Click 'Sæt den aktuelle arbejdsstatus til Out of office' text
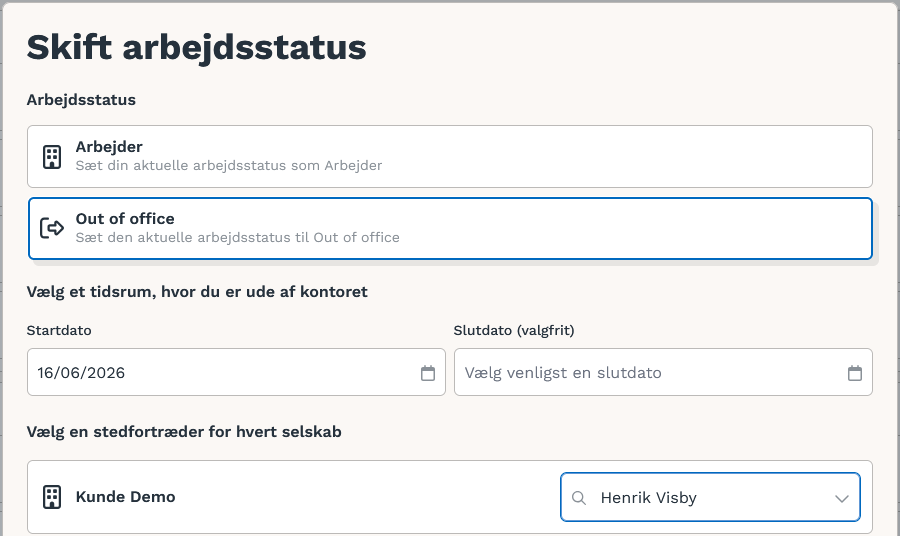The width and height of the screenshot is (900, 536). (238, 238)
